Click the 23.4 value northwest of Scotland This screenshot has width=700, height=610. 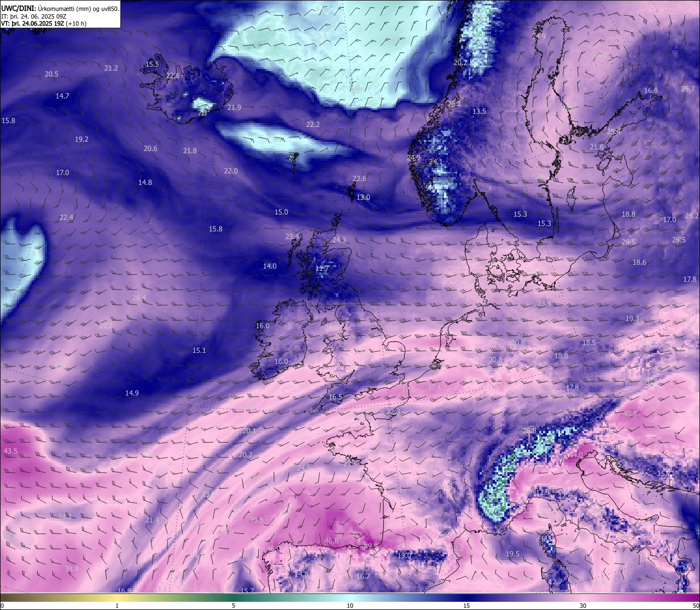[x=292, y=236]
